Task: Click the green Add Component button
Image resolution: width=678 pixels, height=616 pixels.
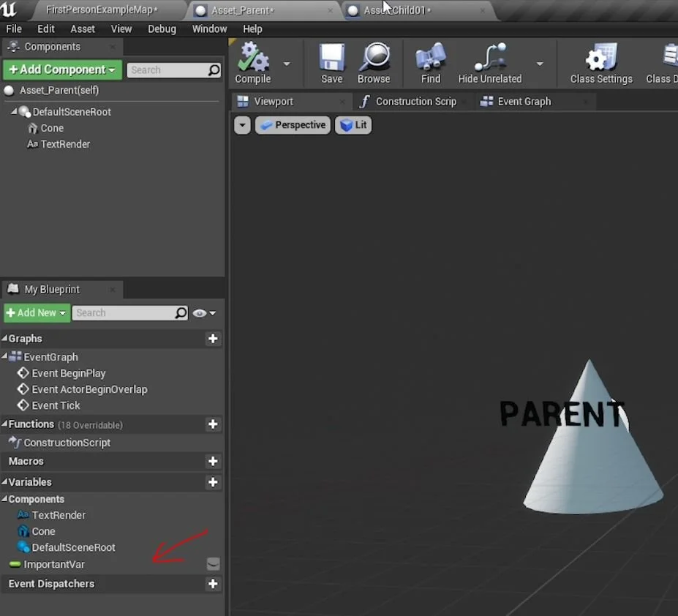Action: pyautogui.click(x=61, y=70)
